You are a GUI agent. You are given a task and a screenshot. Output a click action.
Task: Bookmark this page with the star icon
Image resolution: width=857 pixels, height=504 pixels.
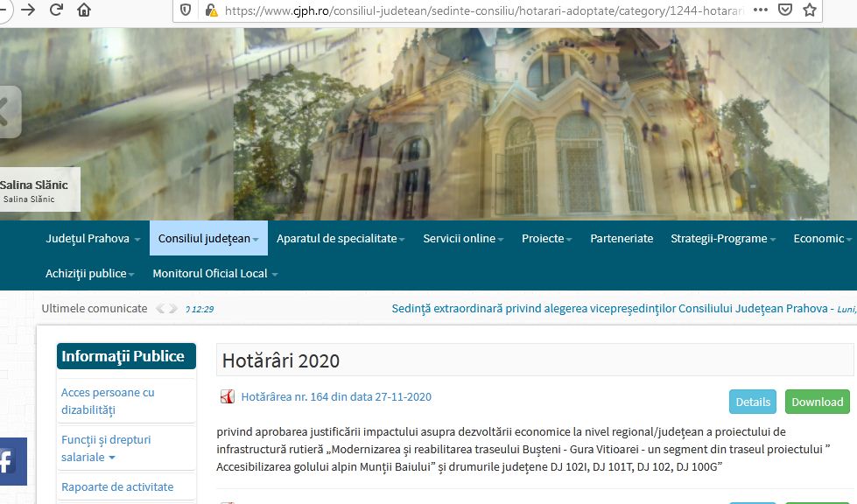810,10
